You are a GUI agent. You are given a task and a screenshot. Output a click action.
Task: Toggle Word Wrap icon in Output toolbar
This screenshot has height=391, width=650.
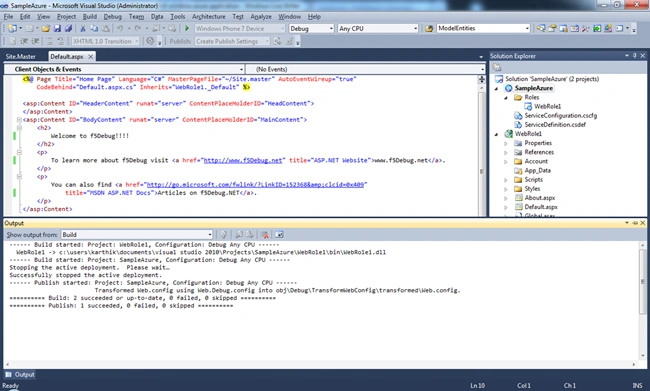[x=279, y=235]
